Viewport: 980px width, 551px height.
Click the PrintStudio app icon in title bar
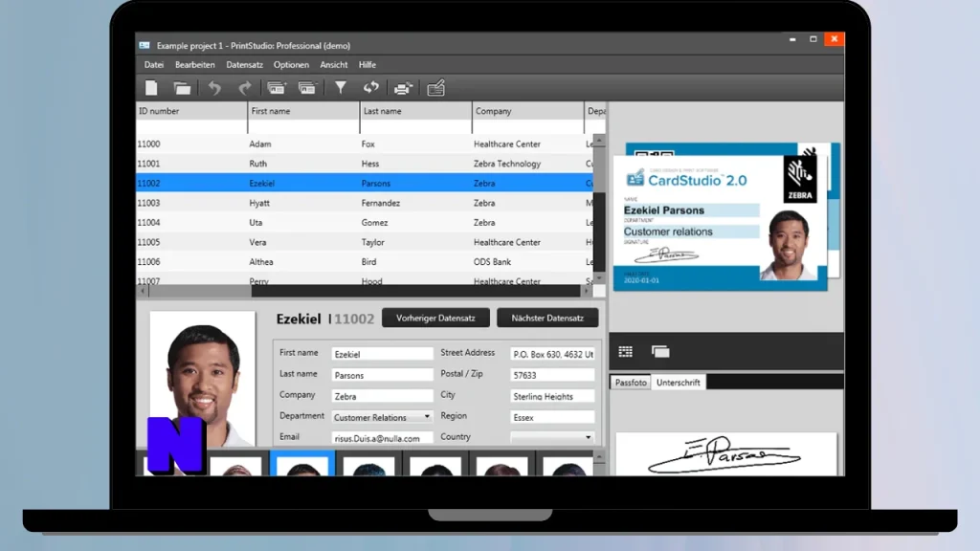(145, 46)
